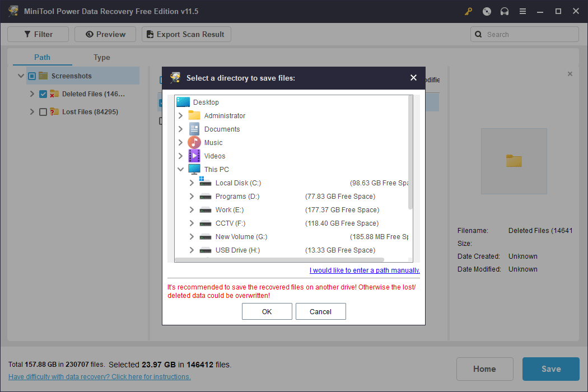Viewport: 588px width, 392px height.
Task: Expand the Lost Files node
Action: [32, 112]
